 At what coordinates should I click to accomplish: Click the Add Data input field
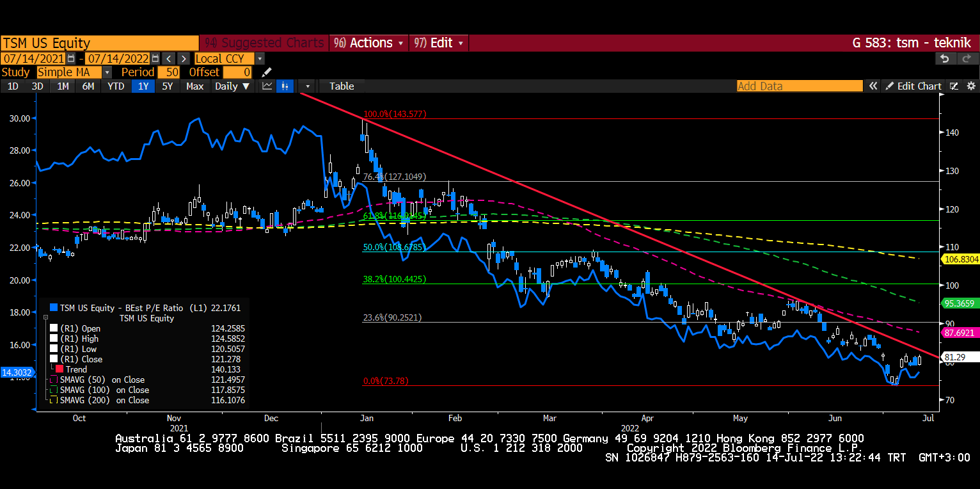pos(800,86)
